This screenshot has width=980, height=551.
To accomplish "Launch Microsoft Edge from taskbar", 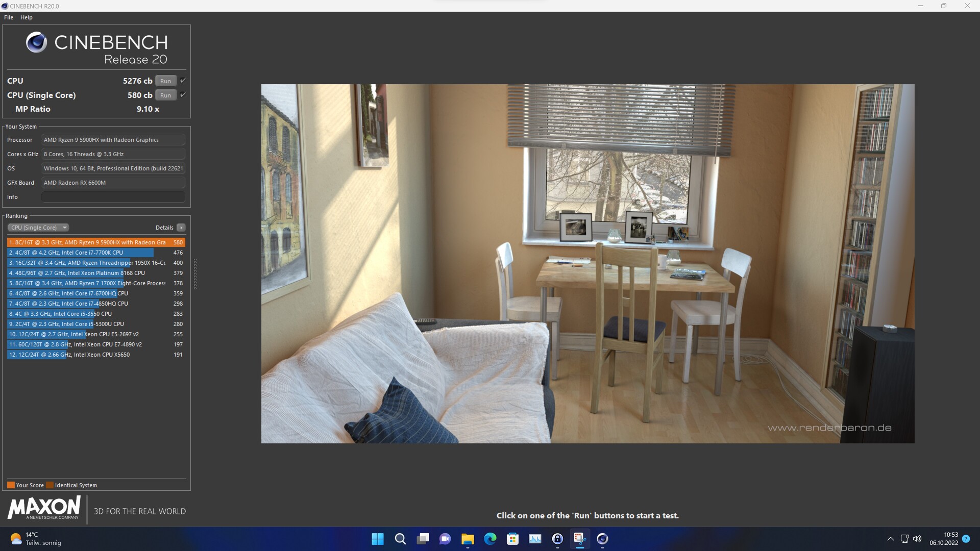I will coord(490,539).
